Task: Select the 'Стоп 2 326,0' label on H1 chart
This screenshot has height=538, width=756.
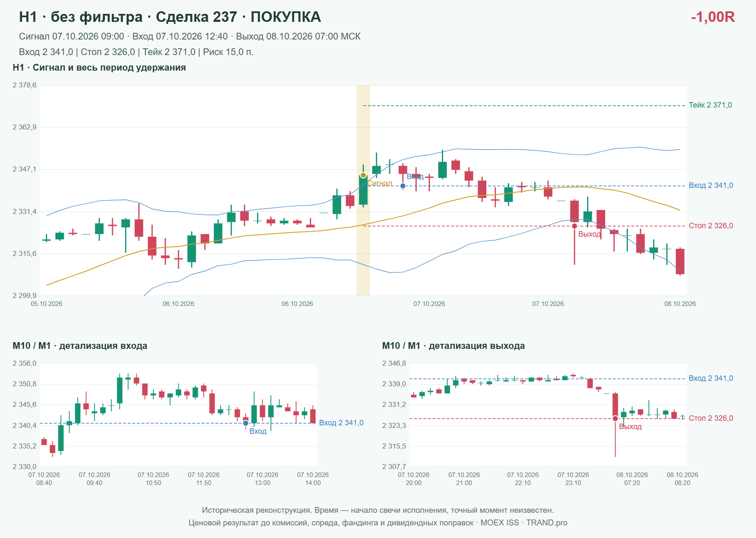Action: click(x=711, y=226)
